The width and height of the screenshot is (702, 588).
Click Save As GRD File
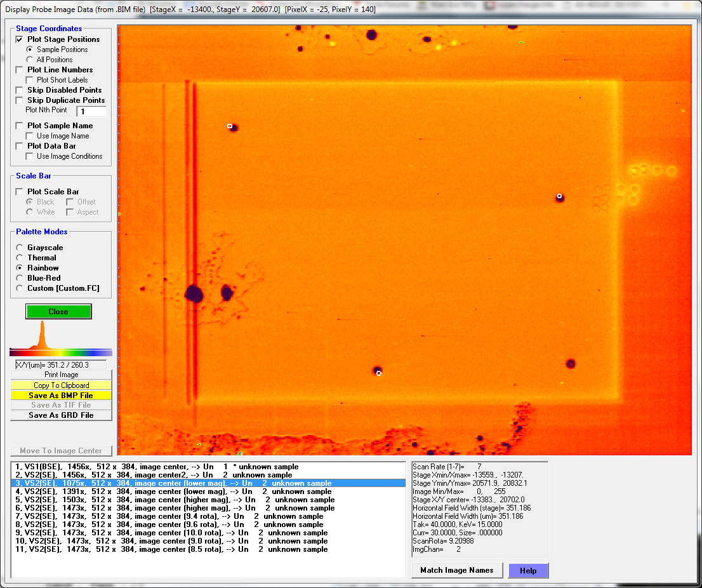point(61,415)
